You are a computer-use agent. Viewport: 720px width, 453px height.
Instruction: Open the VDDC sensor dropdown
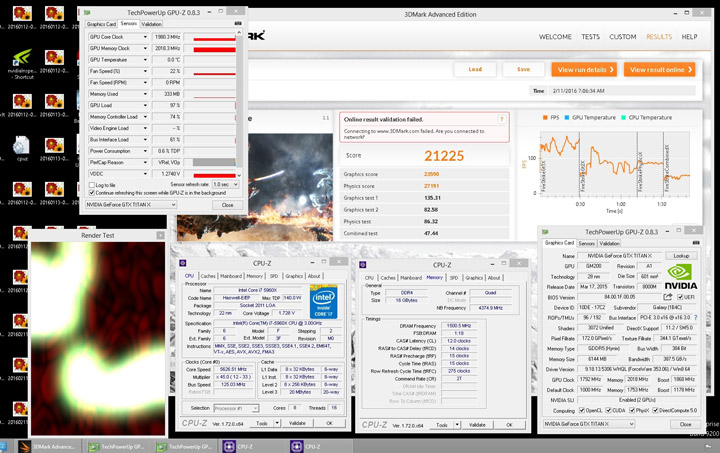coord(145,174)
